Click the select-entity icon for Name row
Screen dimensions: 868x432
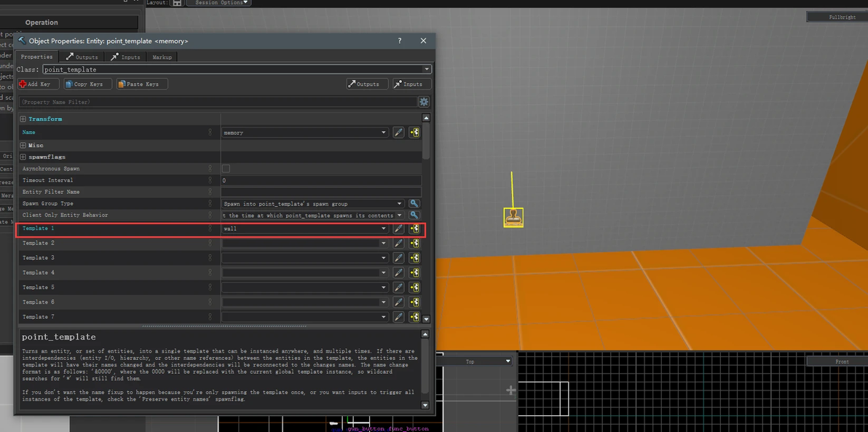click(414, 133)
